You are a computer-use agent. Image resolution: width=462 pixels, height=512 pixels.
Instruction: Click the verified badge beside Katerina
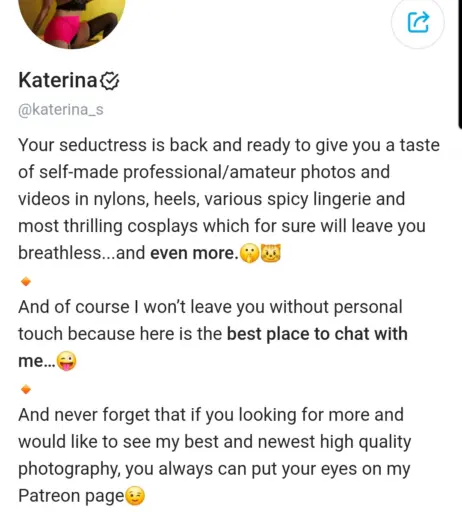(110, 81)
